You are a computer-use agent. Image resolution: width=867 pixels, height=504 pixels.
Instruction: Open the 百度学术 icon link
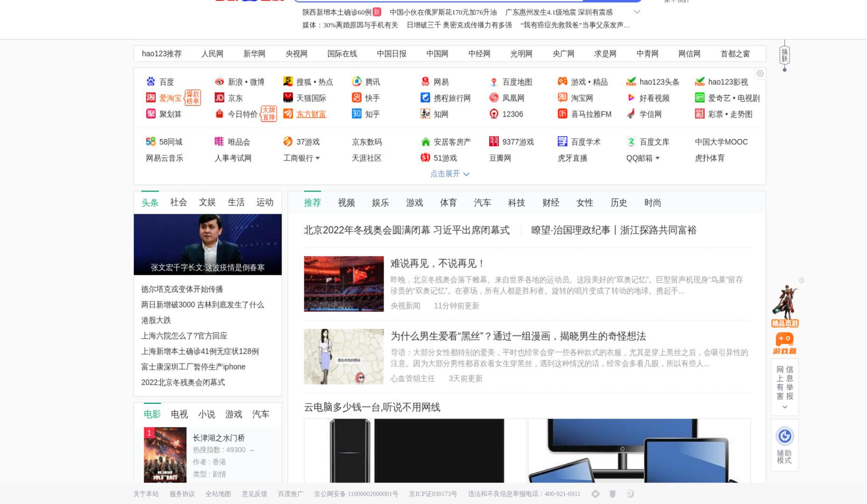pos(562,141)
